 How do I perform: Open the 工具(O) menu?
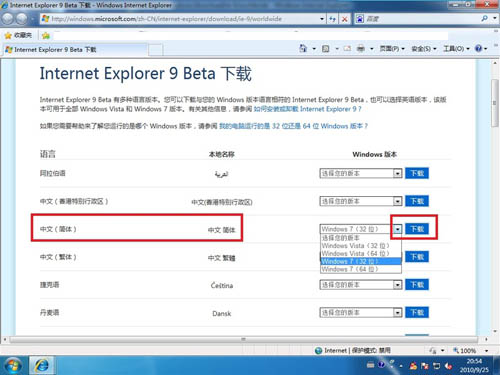(x=456, y=49)
